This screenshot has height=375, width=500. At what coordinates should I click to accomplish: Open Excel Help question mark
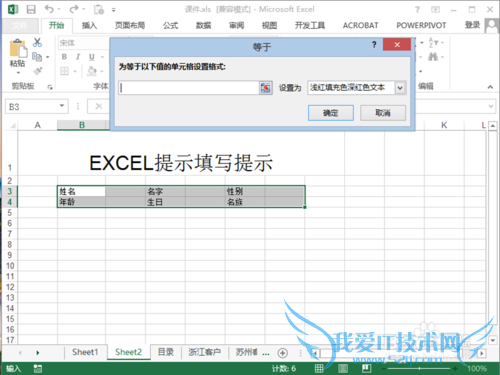[x=417, y=10]
